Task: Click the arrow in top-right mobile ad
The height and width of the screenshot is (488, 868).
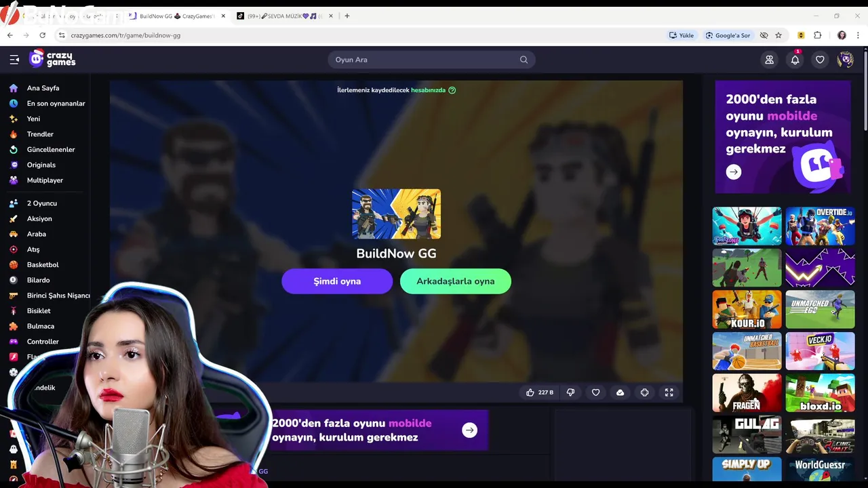Action: [734, 172]
